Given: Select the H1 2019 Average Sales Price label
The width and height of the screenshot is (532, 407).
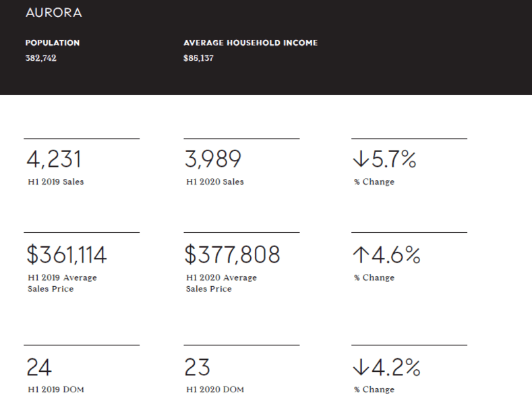Looking at the screenshot, I should pos(62,283).
